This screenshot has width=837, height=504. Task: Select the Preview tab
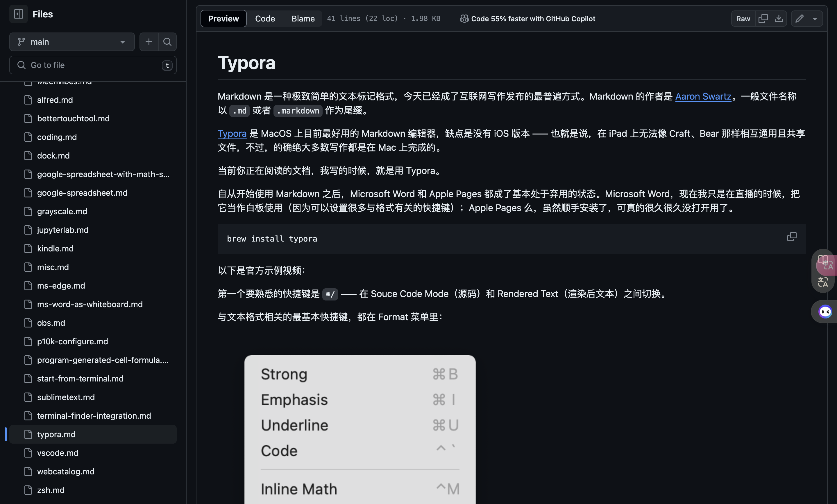click(223, 19)
